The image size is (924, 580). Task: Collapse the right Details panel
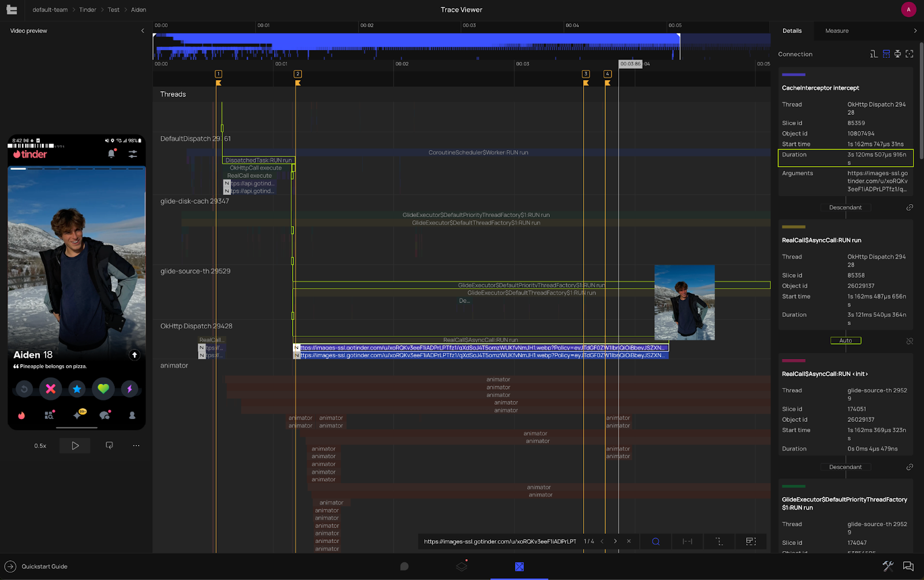(915, 31)
